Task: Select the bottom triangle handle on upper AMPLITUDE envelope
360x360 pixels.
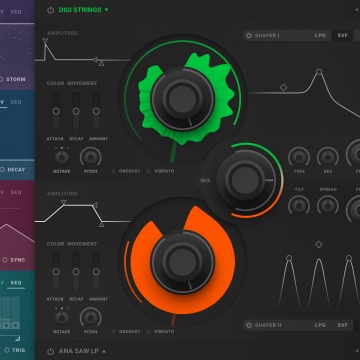Action: [x=101, y=63]
